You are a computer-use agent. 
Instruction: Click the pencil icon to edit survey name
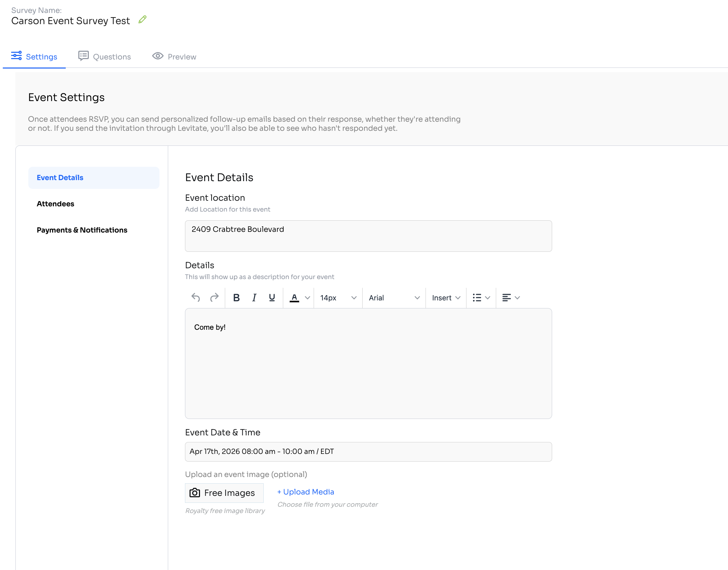(x=142, y=20)
